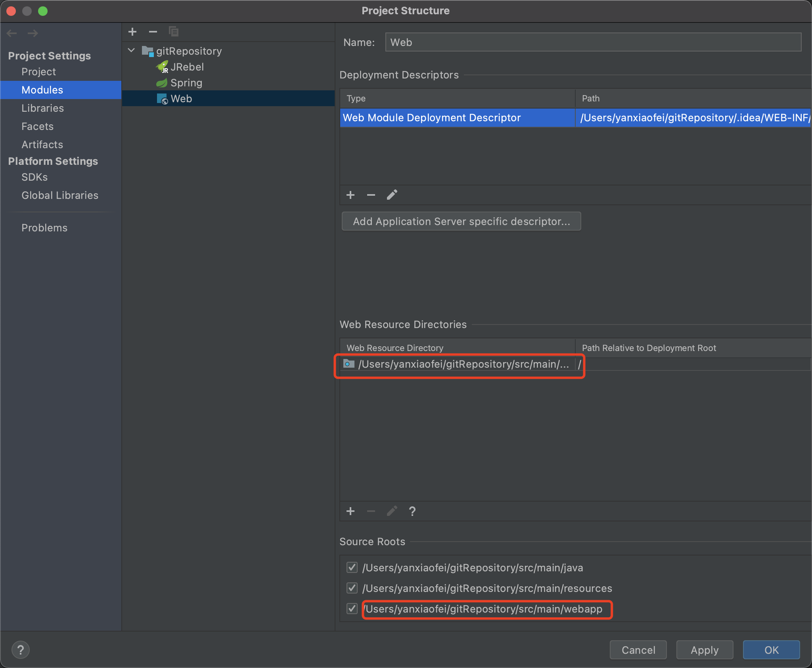
Task: Edit the selected deployment descriptor
Action: click(392, 195)
